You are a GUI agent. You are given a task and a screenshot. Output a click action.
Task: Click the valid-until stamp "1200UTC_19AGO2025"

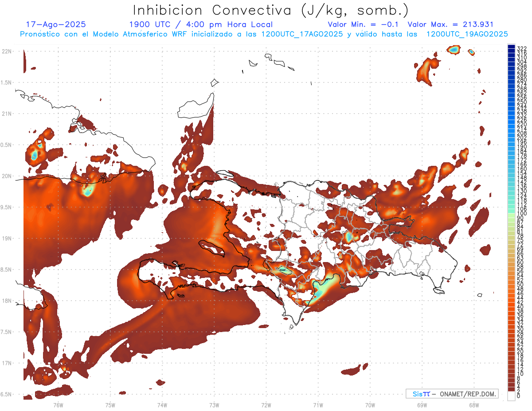(x=467, y=34)
